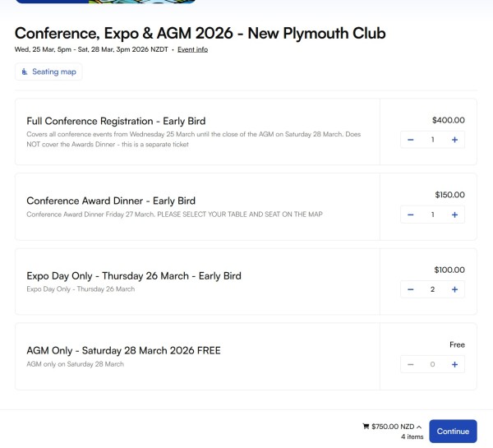The width and height of the screenshot is (493, 448).
Task: Click the shopping cart icon
Action: coord(366,427)
